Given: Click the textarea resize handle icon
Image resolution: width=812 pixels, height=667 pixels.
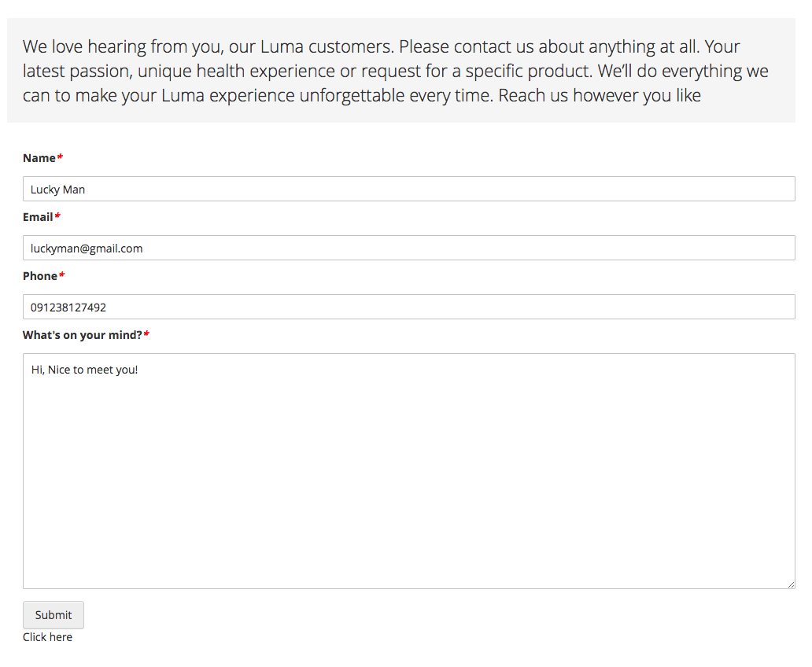Looking at the screenshot, I should [791, 584].
